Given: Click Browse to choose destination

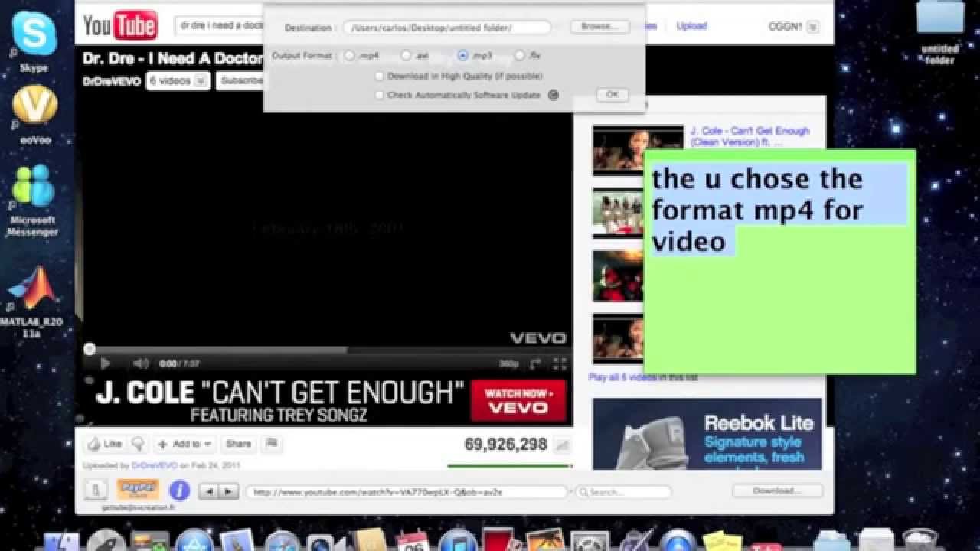Looking at the screenshot, I should pos(599,27).
